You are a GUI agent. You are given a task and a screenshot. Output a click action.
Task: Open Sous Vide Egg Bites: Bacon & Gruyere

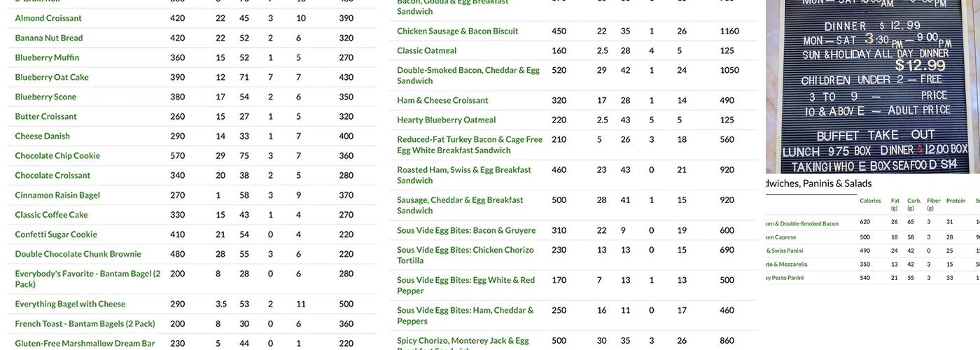click(466, 230)
